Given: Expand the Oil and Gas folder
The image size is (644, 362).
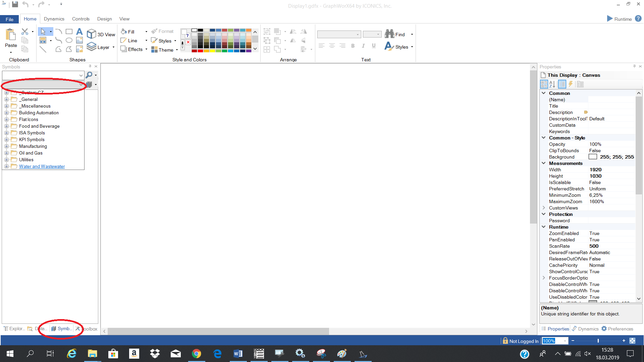Looking at the screenshot, I should click(6, 153).
